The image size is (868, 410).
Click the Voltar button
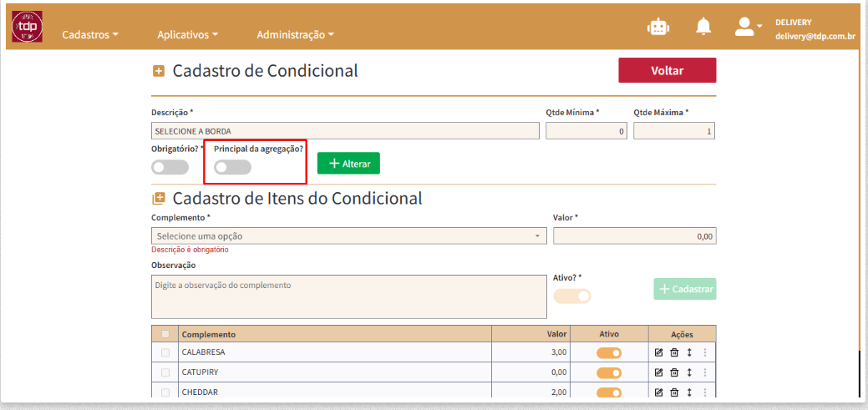(x=667, y=70)
